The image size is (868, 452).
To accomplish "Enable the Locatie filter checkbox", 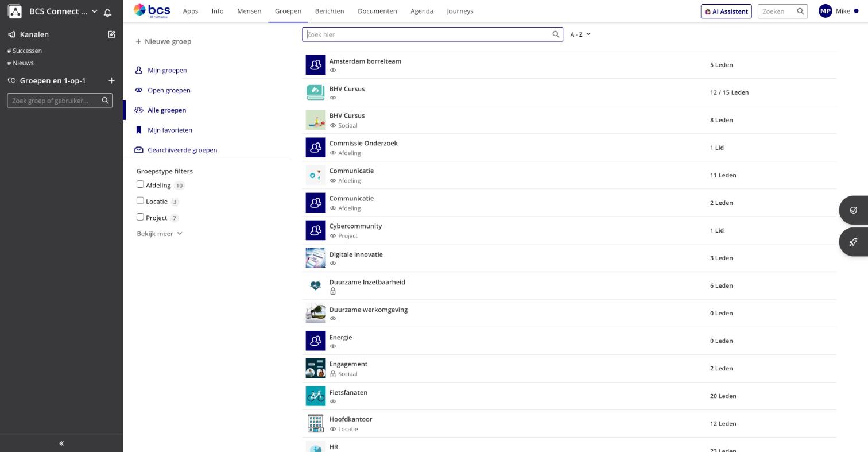I will coord(140,200).
